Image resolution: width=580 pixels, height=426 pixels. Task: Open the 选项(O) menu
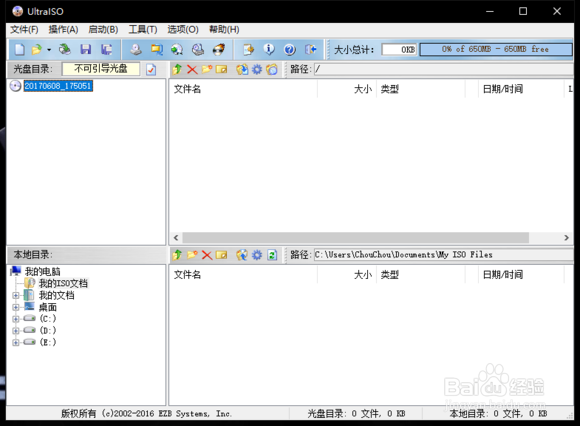click(x=183, y=30)
